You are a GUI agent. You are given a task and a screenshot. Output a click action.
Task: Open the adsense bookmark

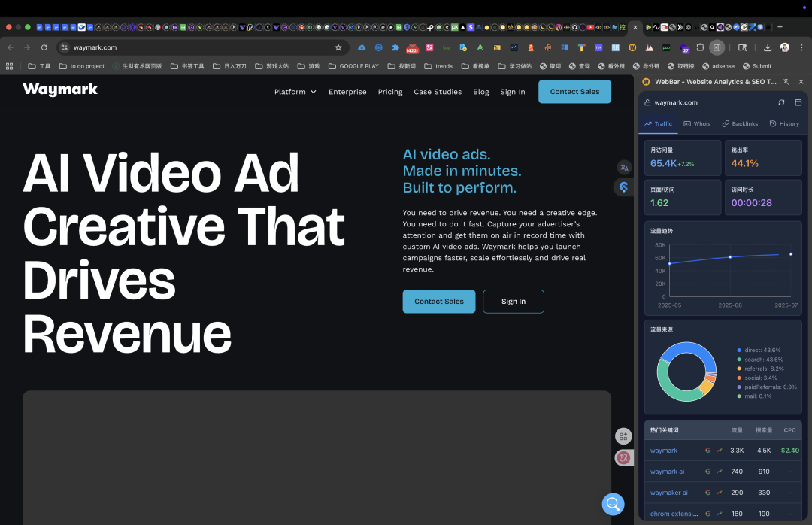tap(718, 66)
